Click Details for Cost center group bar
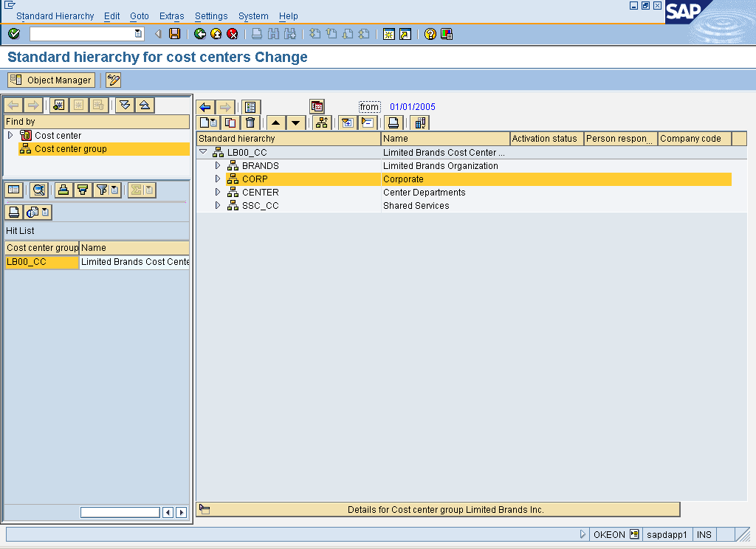Viewport: 756px width, 549px height. tap(439, 509)
